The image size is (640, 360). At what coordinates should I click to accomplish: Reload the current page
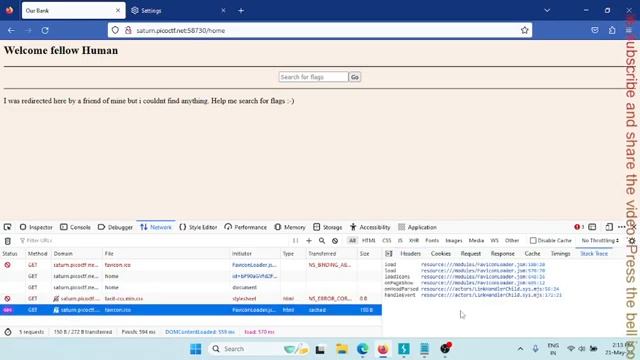45,30
